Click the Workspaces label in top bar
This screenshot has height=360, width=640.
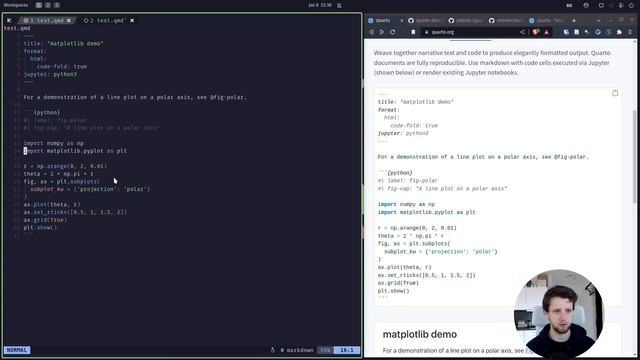[16, 5]
